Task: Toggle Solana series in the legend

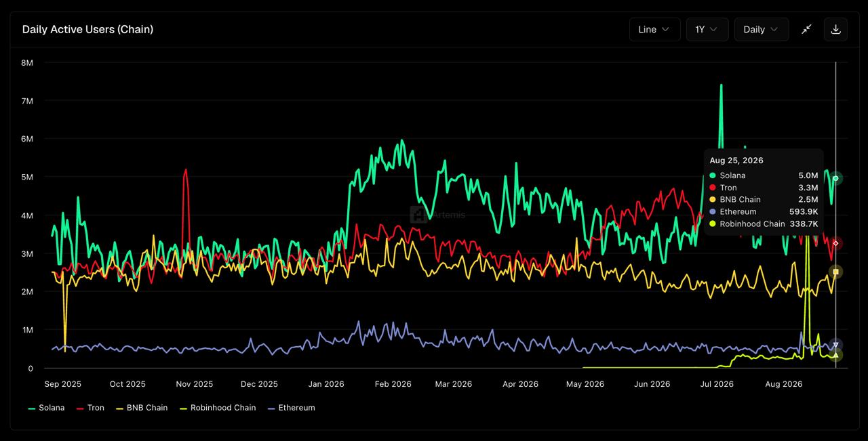Action: [46, 408]
